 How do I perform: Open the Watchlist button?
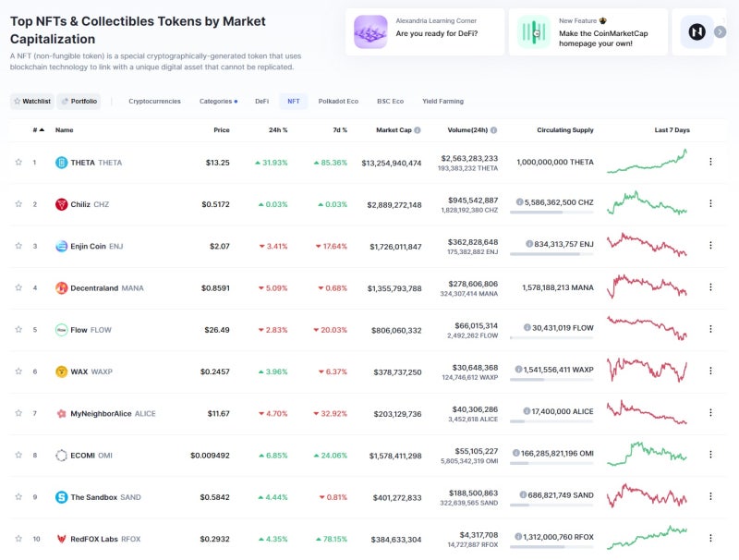[32, 102]
